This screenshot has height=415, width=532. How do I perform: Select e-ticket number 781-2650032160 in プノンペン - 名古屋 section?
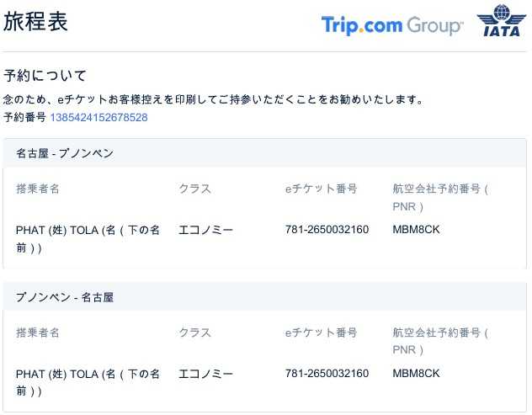point(327,373)
